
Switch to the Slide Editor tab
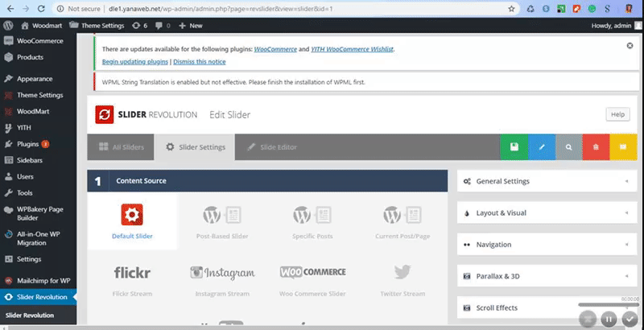[272, 147]
